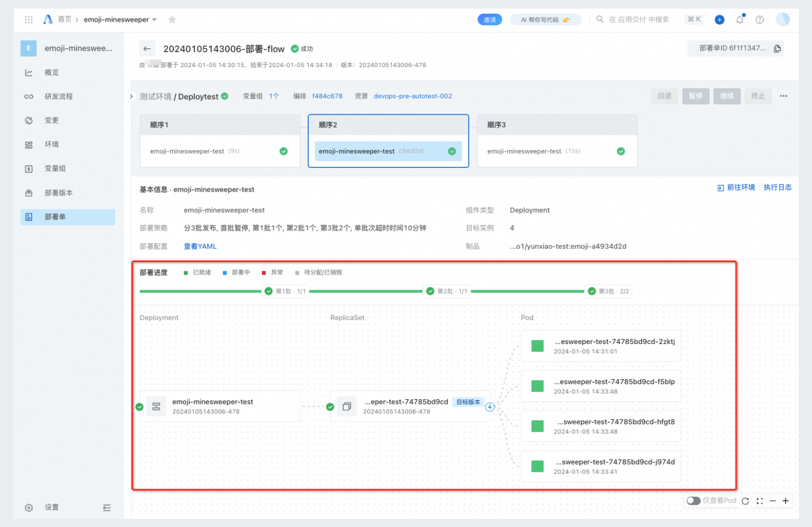Screen dimensions: 812x527
Task: Select pod ending 2zktj
Action: click(x=601, y=346)
